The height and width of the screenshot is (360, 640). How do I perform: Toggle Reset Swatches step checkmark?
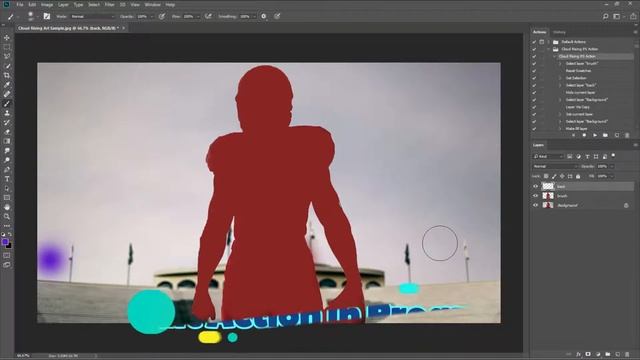(534, 71)
